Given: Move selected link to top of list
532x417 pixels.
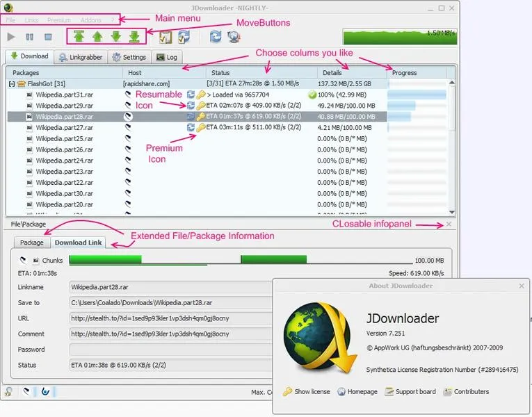Looking at the screenshot, I should click(79, 36).
